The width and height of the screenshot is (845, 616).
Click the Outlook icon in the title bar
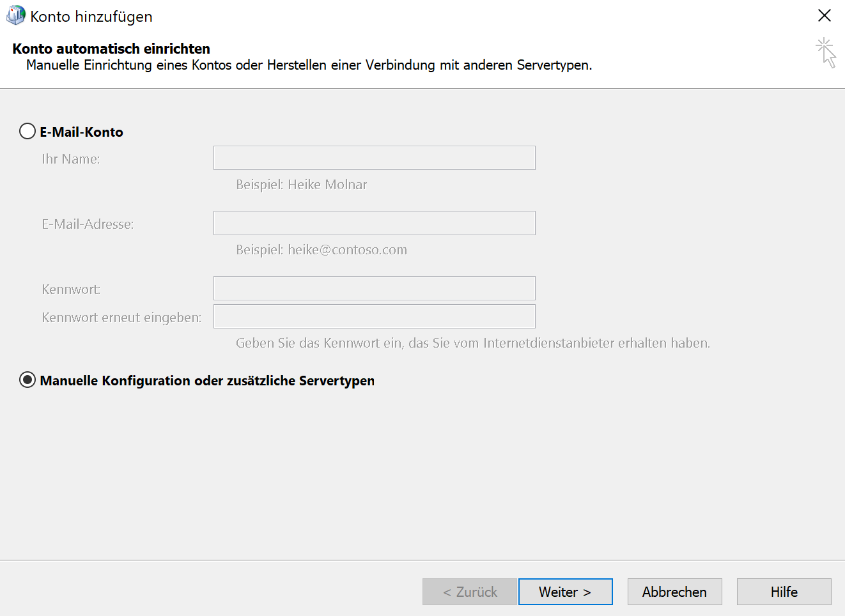point(15,16)
